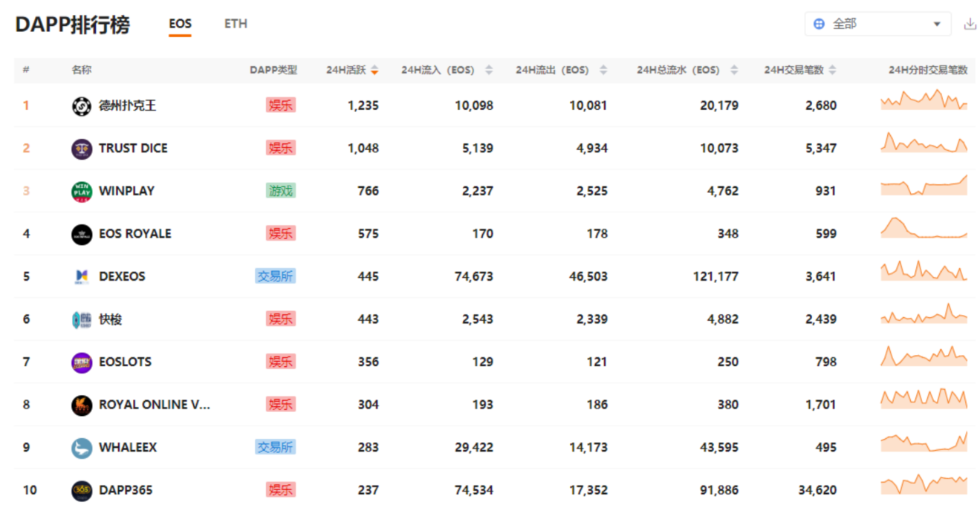Screen dimensions: 980x505
Task: Click the ROYAL ONLINE V... name text
Action: tap(155, 405)
